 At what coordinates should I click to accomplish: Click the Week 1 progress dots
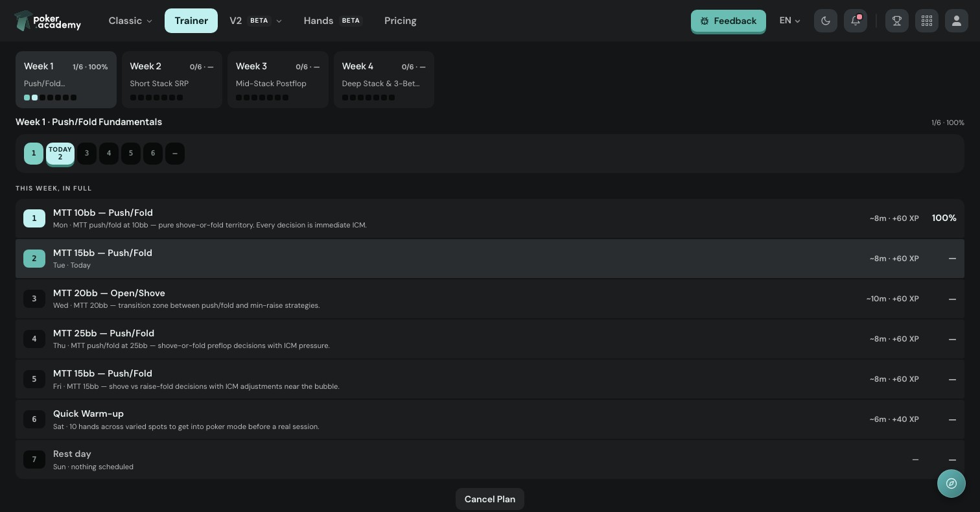point(51,98)
